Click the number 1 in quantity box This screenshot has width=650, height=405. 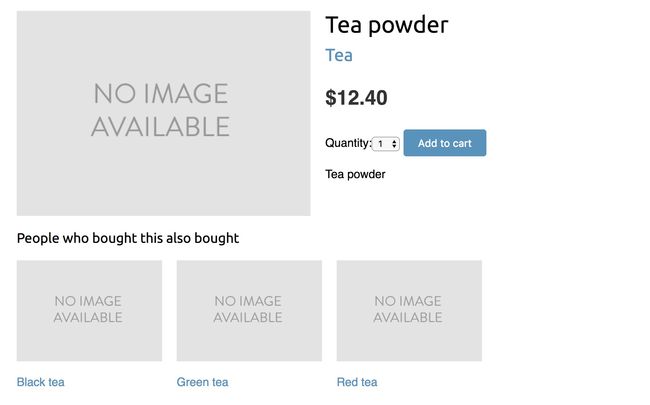coord(380,144)
